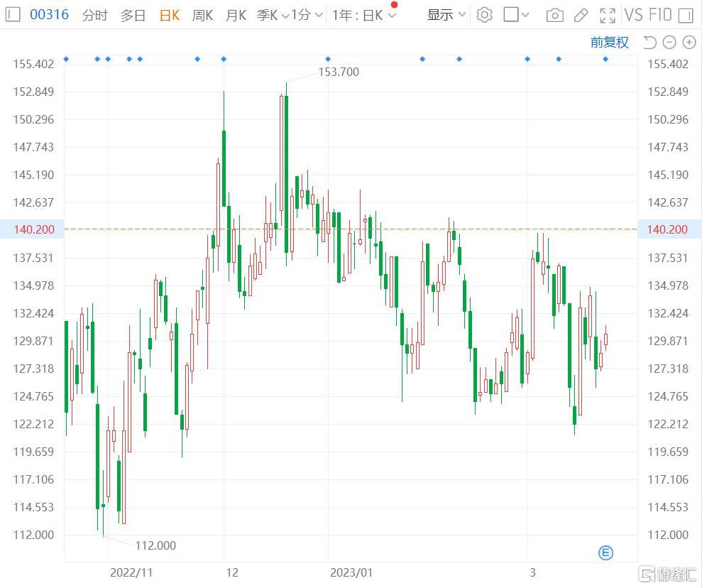The height and width of the screenshot is (588, 702).
Task: Click the 前复权 adjustment link
Action: pos(609,42)
